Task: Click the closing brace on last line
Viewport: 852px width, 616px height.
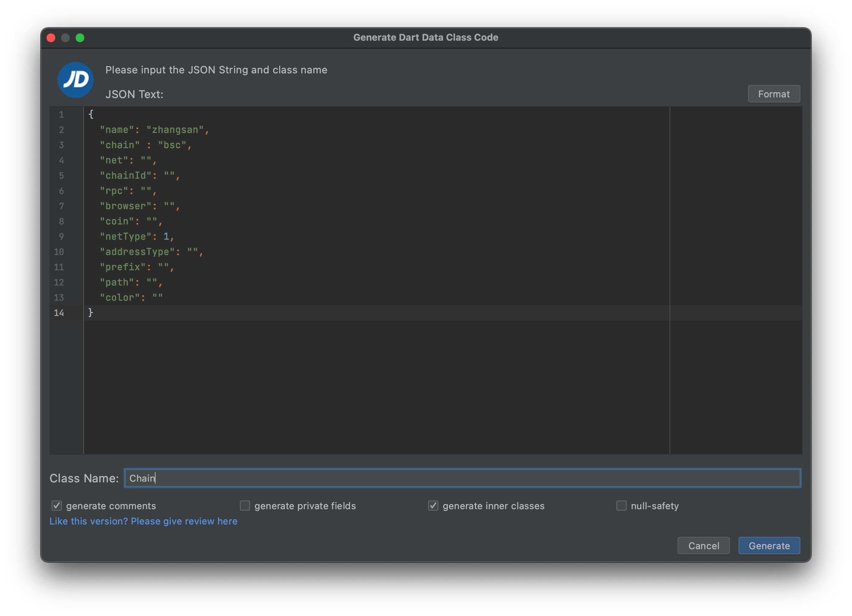Action: click(91, 312)
